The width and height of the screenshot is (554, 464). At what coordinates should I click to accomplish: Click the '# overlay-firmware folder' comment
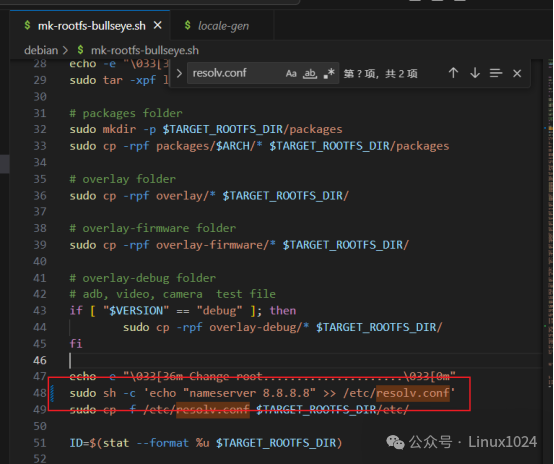tap(153, 228)
